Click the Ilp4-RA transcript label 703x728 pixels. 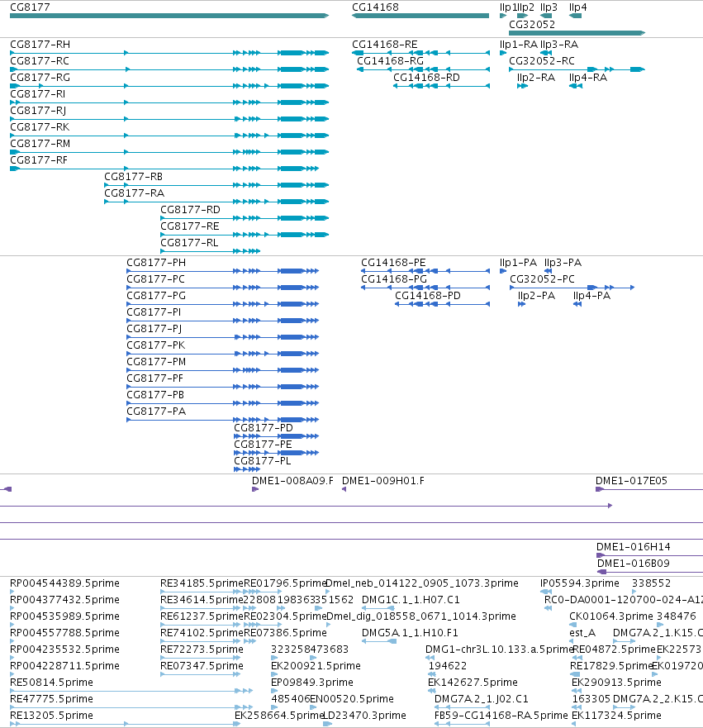pyautogui.click(x=588, y=78)
